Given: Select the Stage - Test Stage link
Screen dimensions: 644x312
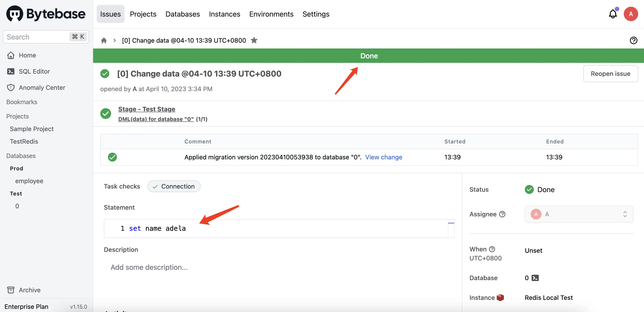Looking at the screenshot, I should [x=147, y=109].
